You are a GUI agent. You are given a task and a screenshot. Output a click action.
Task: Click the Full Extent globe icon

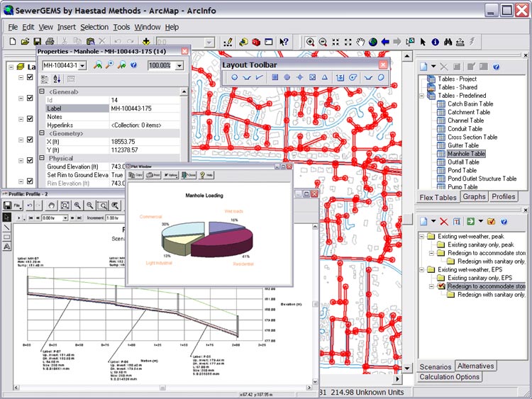[373, 42]
